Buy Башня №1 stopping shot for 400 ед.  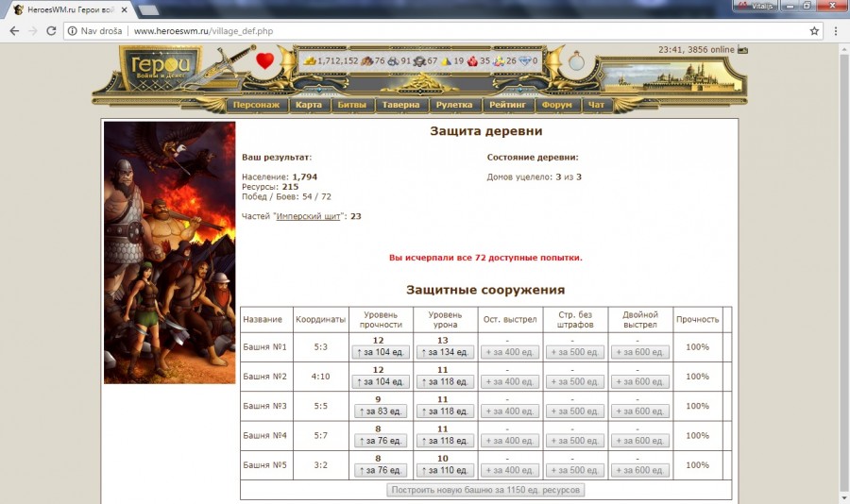click(510, 352)
